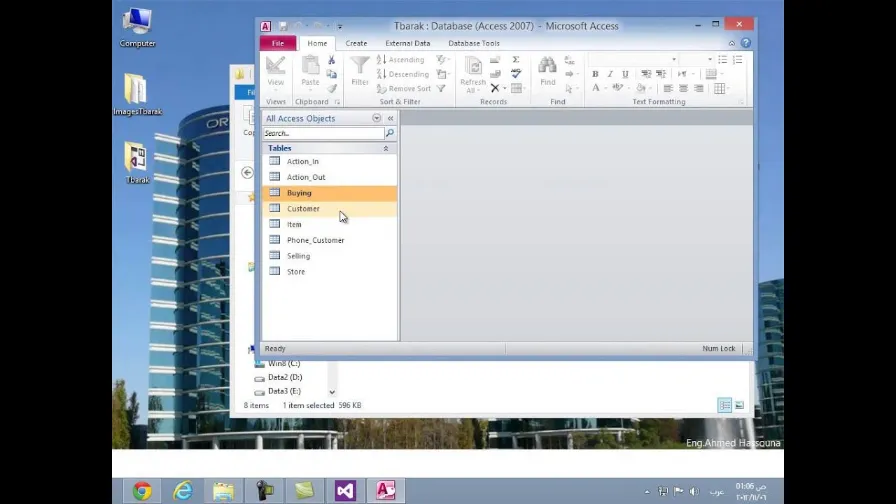Open Google Chrome from the taskbar

pos(142,491)
